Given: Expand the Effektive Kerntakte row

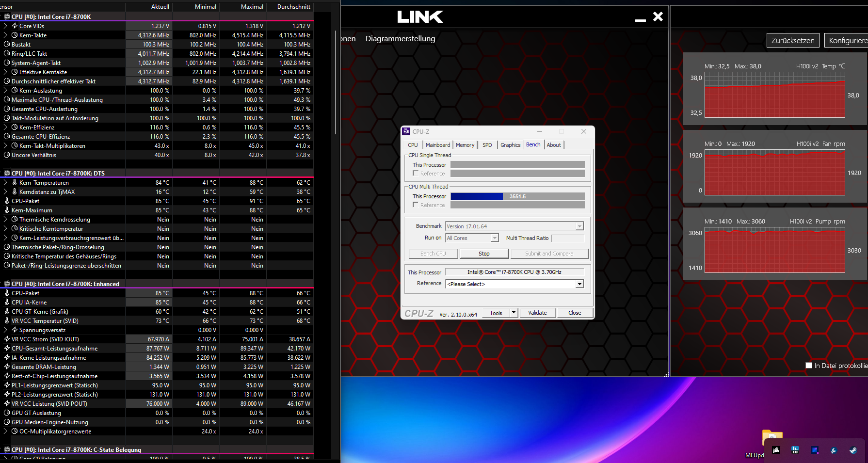Looking at the screenshot, I should coord(5,72).
